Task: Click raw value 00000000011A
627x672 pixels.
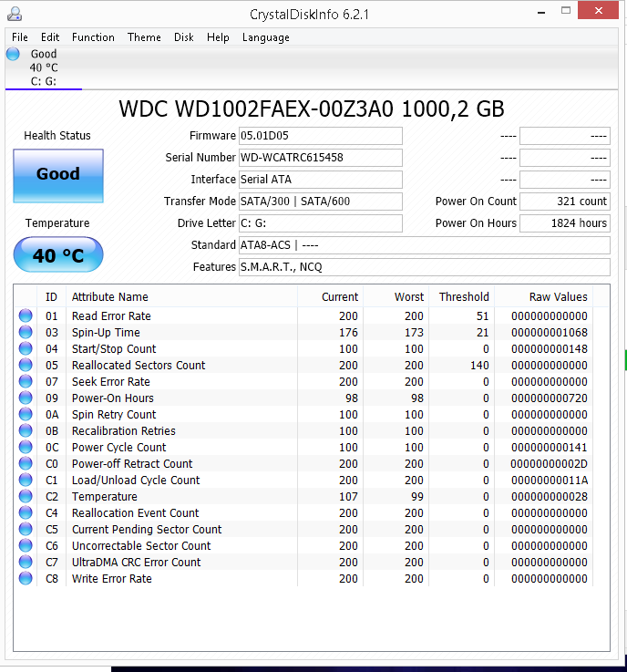Action: 550,480
